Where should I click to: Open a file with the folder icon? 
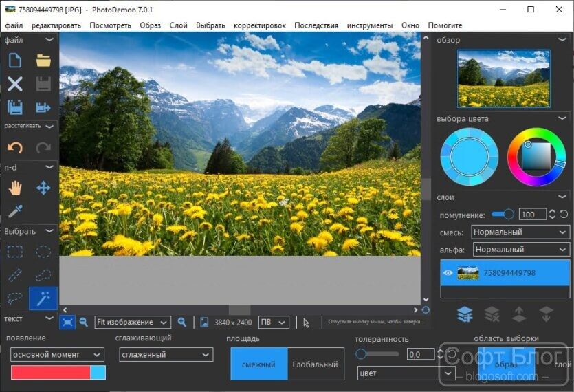pos(43,61)
